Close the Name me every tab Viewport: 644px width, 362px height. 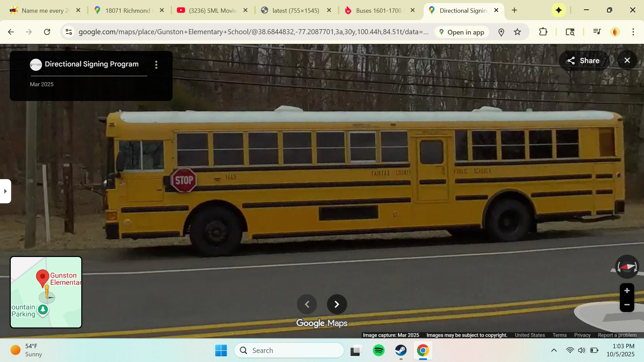coord(78,10)
